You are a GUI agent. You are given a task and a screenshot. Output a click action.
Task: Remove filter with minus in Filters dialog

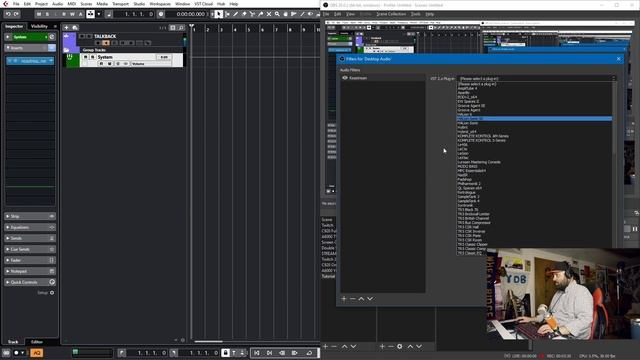(x=353, y=299)
